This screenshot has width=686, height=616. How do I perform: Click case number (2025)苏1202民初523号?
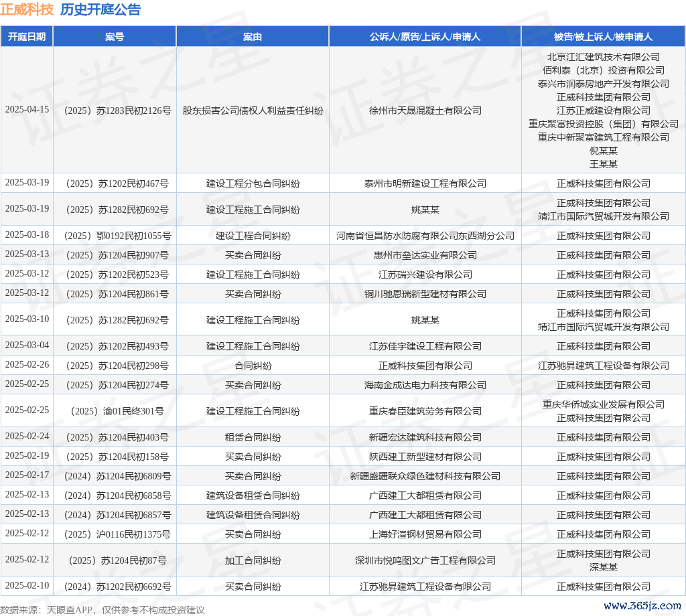(x=118, y=275)
